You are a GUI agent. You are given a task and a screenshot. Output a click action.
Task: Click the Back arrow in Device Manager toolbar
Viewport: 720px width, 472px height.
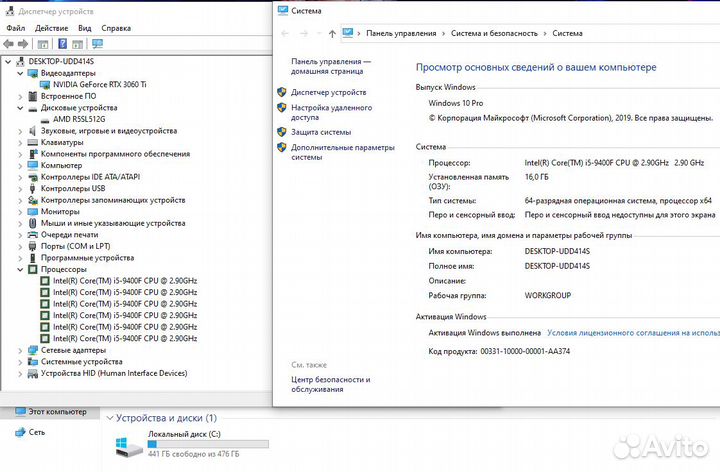8,44
